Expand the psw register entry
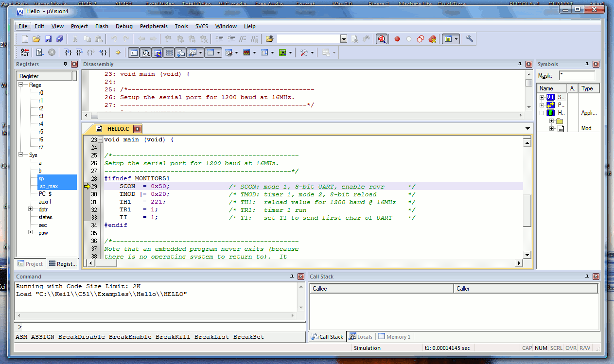 coord(31,232)
